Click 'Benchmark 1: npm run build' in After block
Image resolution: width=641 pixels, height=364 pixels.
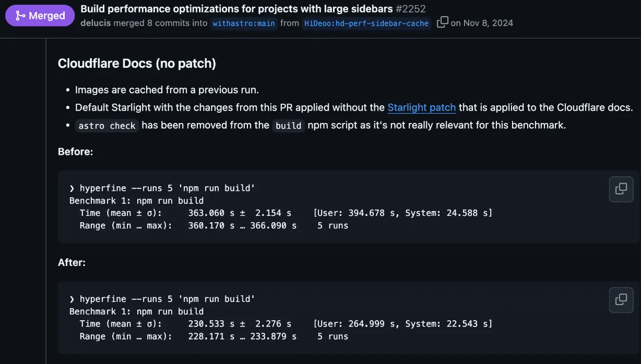136,312
